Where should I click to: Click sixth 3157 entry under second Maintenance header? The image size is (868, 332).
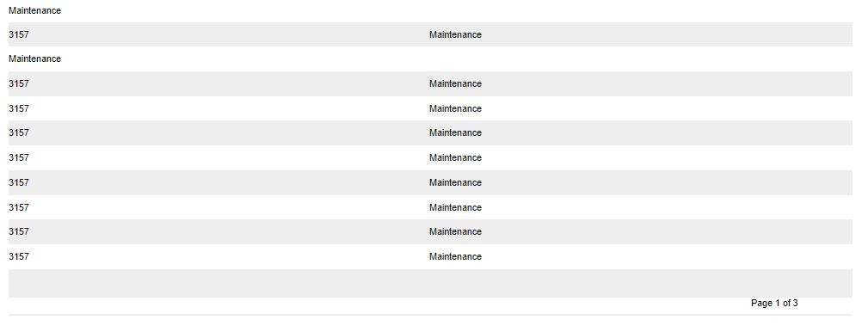[x=19, y=207]
